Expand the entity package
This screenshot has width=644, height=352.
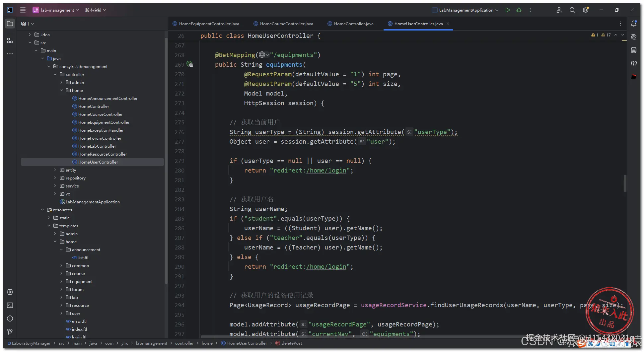click(55, 170)
